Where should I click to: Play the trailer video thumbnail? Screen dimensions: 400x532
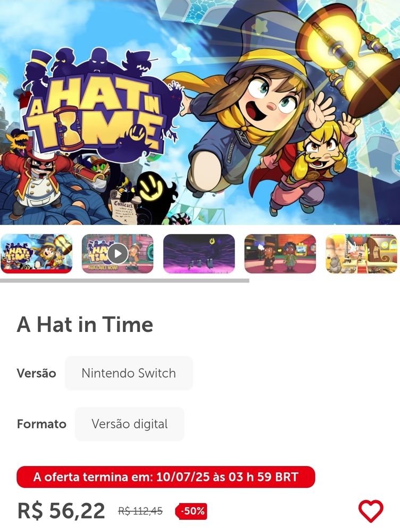(118, 253)
